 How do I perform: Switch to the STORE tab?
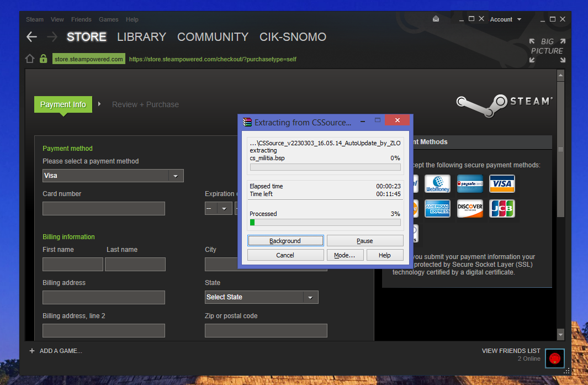(x=87, y=37)
